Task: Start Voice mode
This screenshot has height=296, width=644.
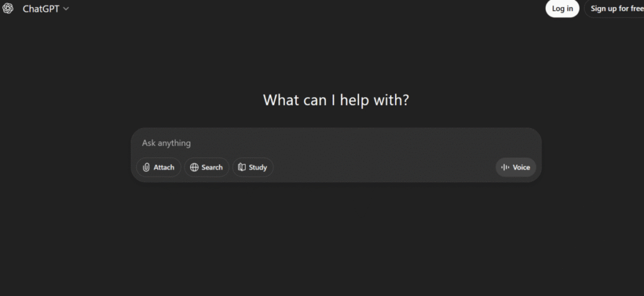Action: (516, 168)
